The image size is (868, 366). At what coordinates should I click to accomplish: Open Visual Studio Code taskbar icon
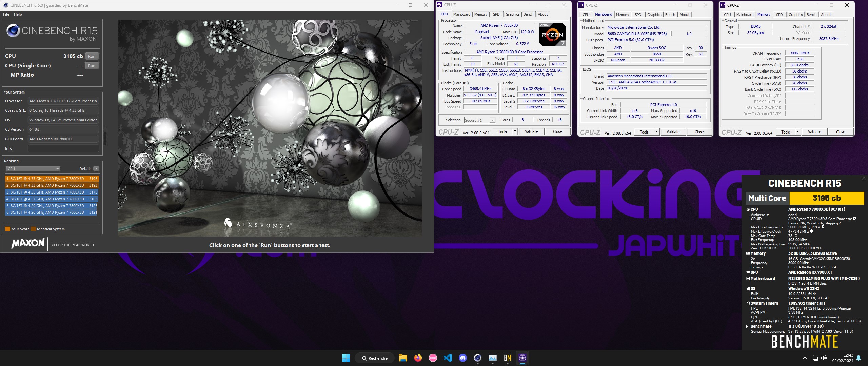pyautogui.click(x=448, y=358)
